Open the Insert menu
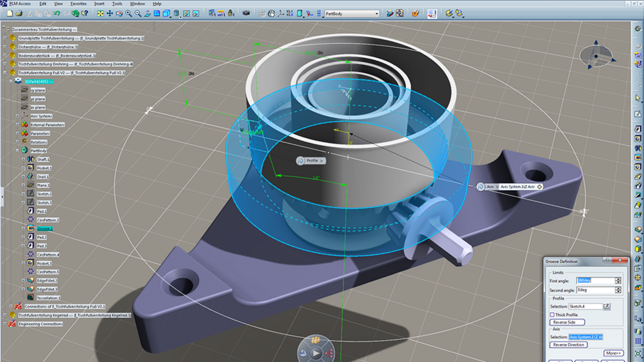The image size is (644, 362). pyautogui.click(x=99, y=4)
